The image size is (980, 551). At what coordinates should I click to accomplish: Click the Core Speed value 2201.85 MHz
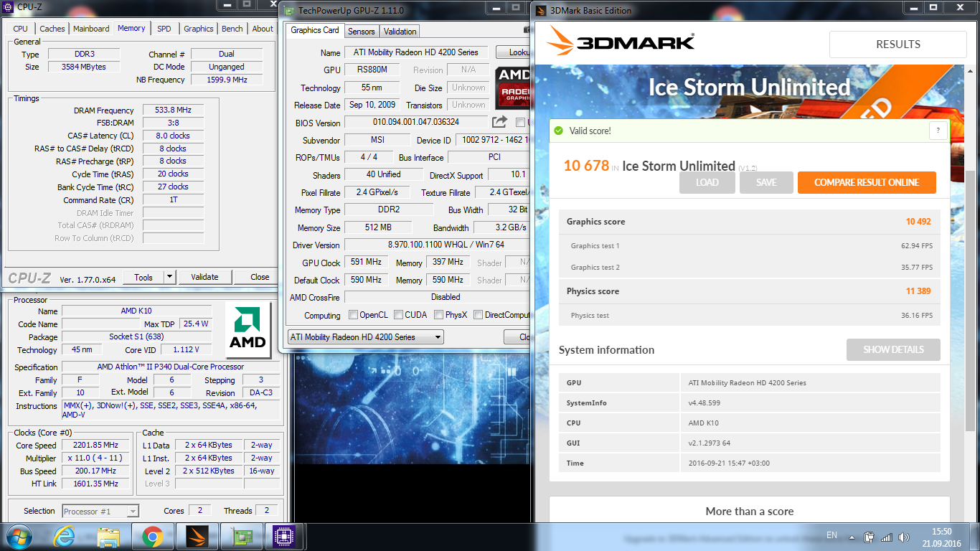pos(97,445)
